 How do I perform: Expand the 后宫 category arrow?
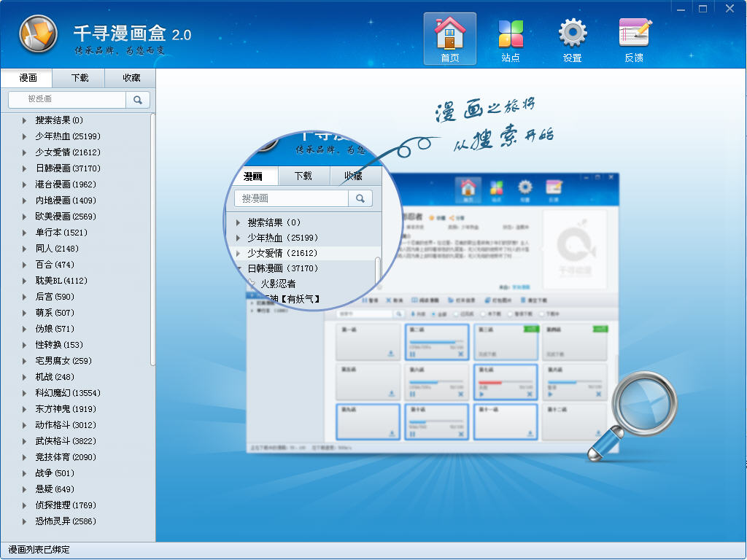[x=24, y=297]
